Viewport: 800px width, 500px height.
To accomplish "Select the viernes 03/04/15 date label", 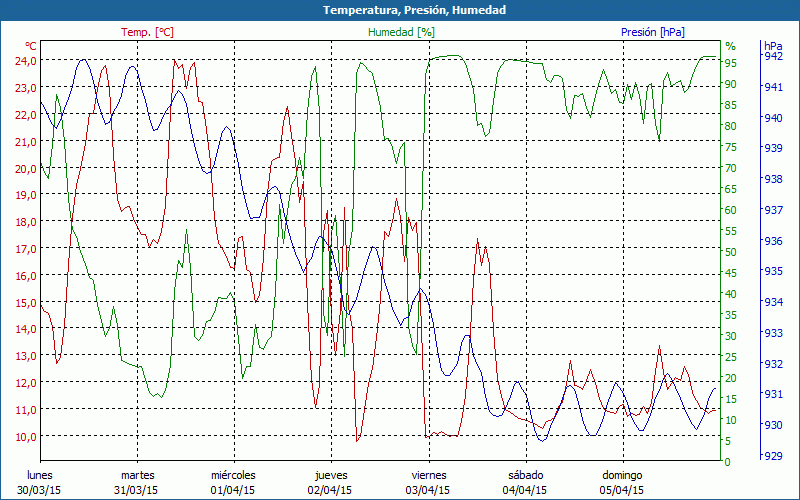I will click(x=428, y=482).
